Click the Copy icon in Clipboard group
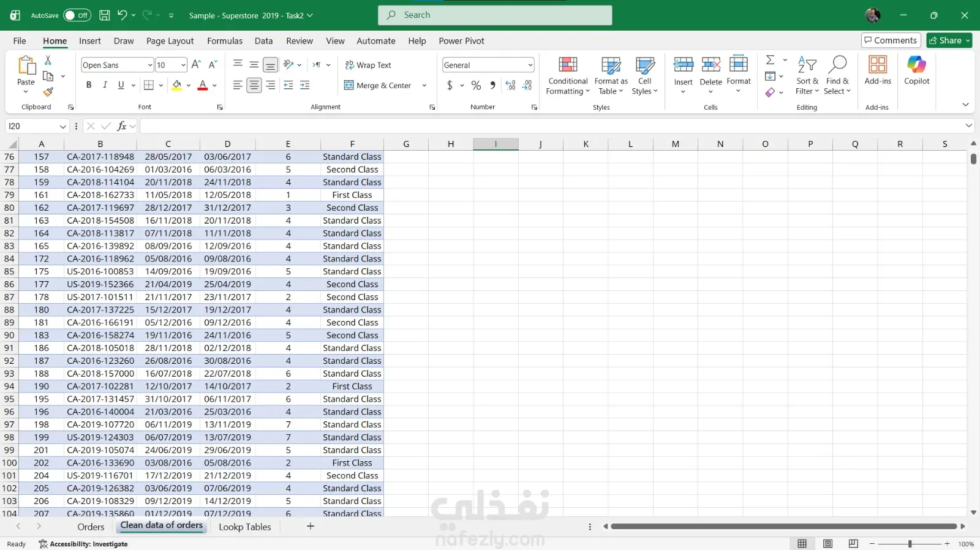 coord(48,76)
